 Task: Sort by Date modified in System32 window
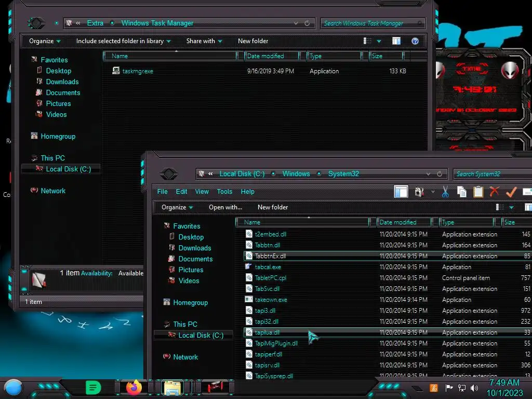click(404, 222)
